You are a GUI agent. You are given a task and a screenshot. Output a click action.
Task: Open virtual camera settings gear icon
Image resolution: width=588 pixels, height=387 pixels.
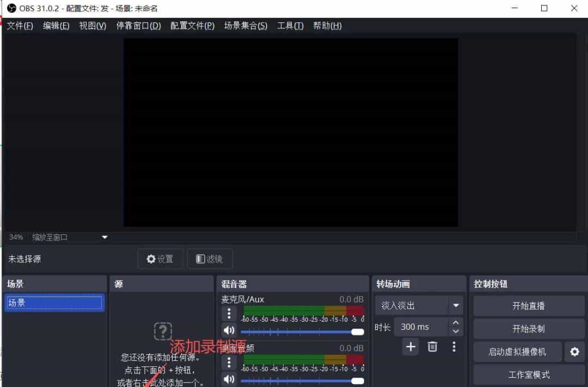tap(574, 352)
